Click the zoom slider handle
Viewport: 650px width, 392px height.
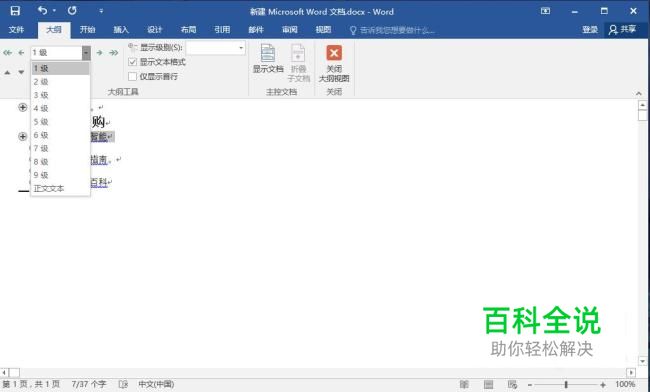coord(566,385)
